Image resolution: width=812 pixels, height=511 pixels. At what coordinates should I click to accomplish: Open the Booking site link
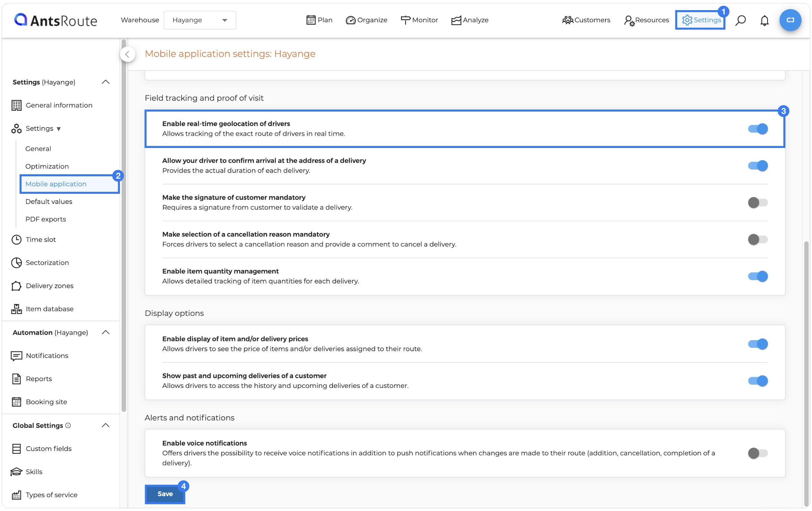(x=46, y=402)
